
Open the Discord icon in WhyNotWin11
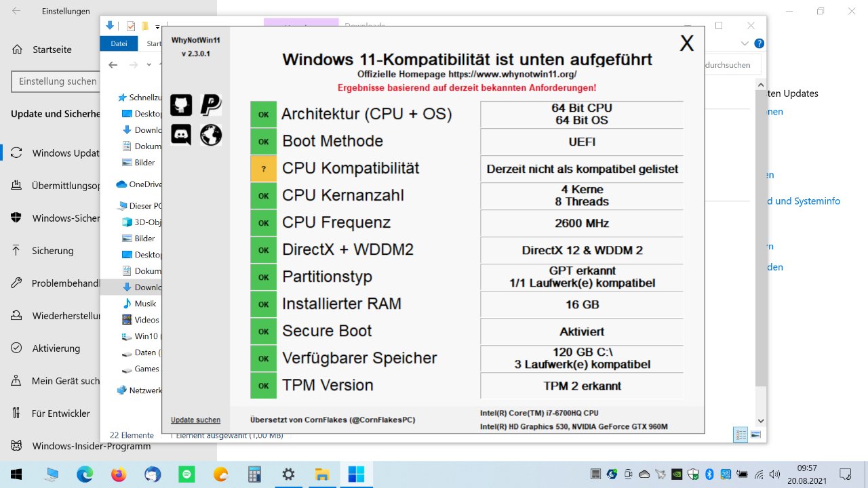coord(181,135)
